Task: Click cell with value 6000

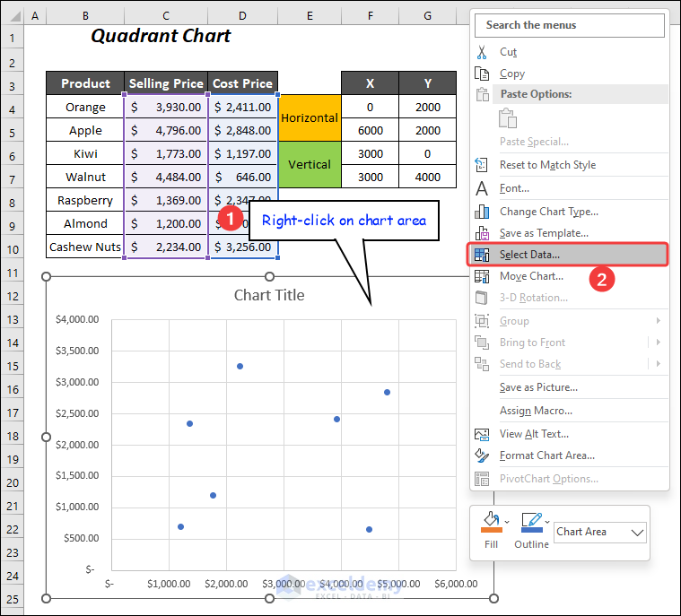Action: pos(370,130)
